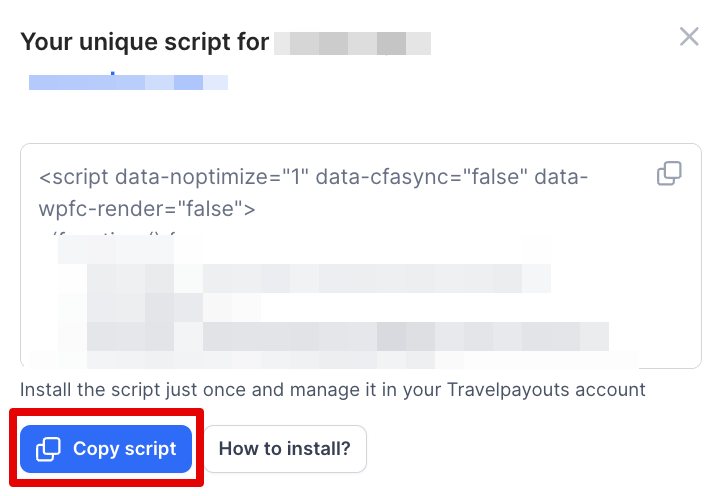Click the word 'account' in the helper text

pos(612,389)
